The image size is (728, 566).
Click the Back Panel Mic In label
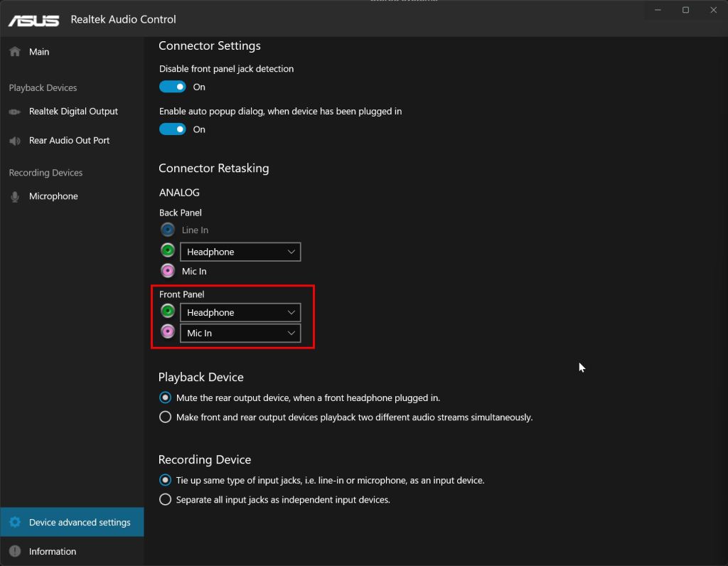[194, 271]
